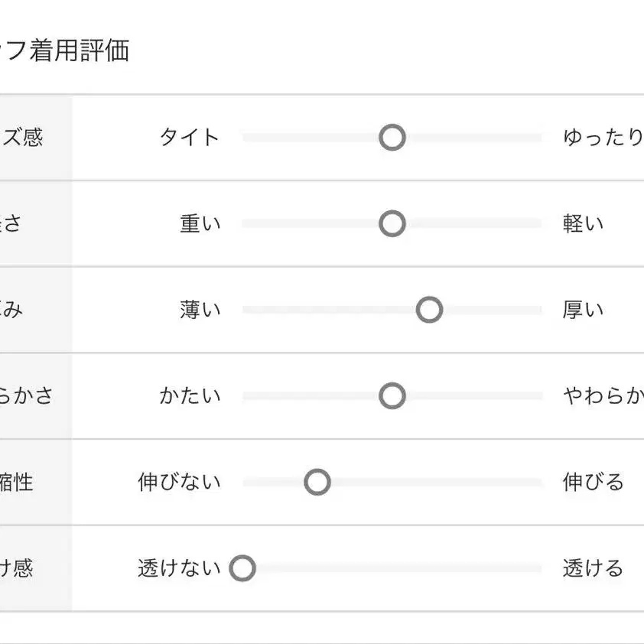644x644 pixels.
Task: Click the slider handle between 伸びない and 伸びる
Action: pos(317,483)
